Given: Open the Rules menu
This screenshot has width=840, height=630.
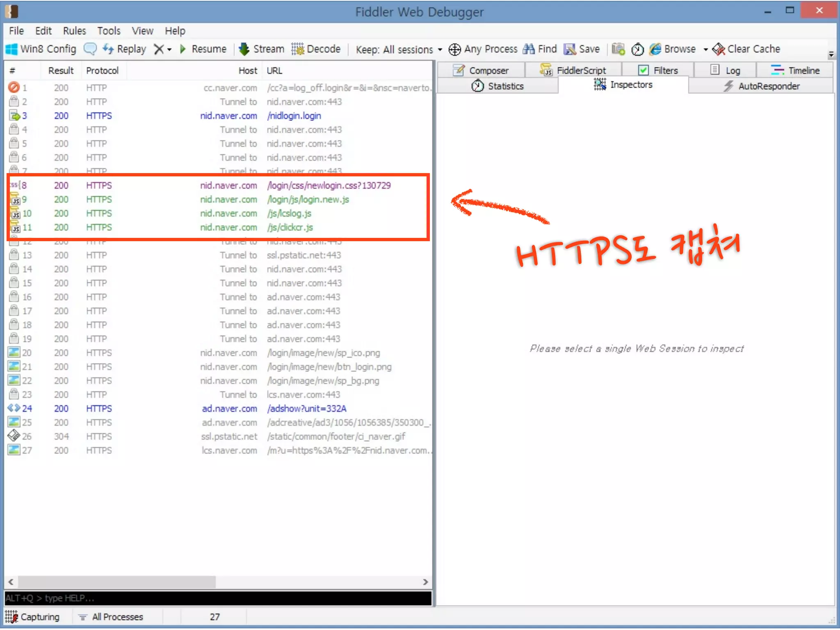Looking at the screenshot, I should coord(74,31).
